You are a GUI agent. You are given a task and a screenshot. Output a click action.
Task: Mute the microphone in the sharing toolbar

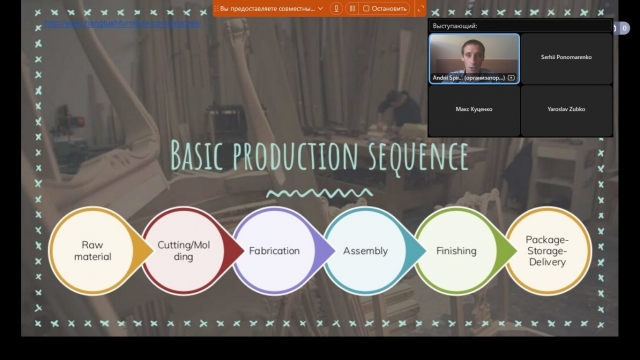click(x=336, y=8)
